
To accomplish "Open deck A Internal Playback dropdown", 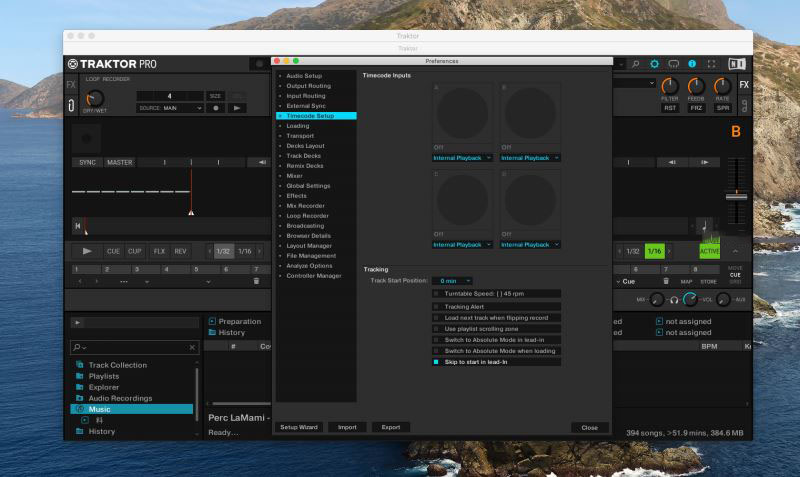I will click(x=462, y=158).
